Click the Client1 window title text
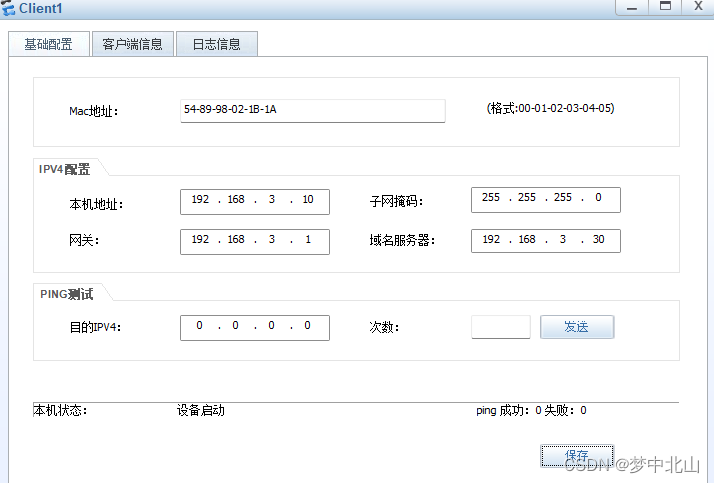This screenshot has width=714, height=483. pyautogui.click(x=41, y=8)
